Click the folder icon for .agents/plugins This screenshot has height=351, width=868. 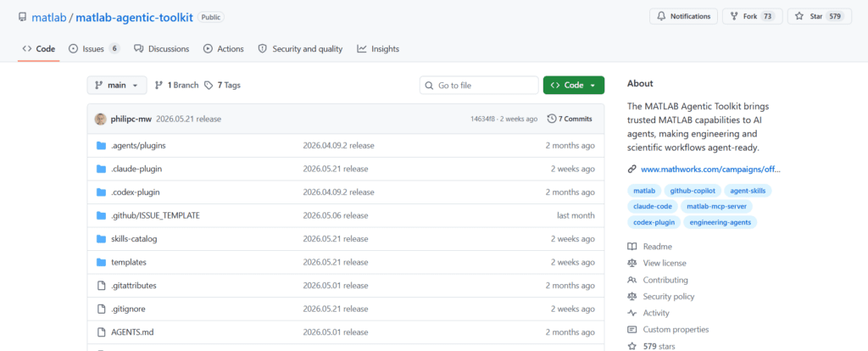pos(101,146)
